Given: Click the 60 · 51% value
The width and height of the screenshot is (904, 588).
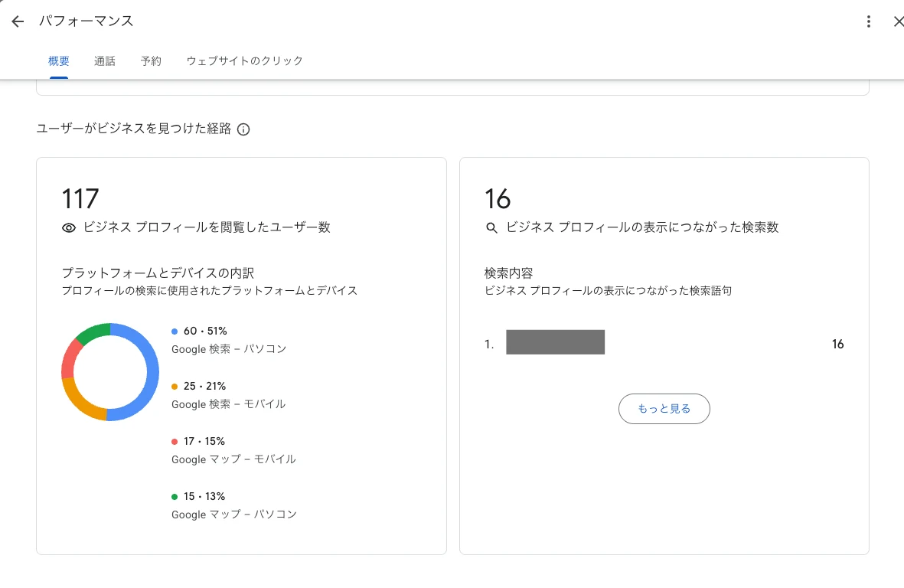Looking at the screenshot, I should tap(205, 331).
